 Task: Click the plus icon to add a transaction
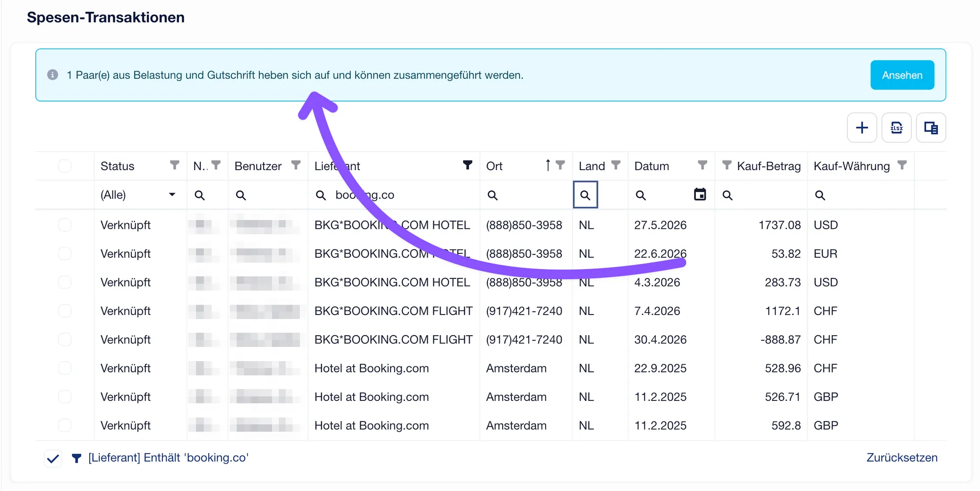[x=862, y=128]
